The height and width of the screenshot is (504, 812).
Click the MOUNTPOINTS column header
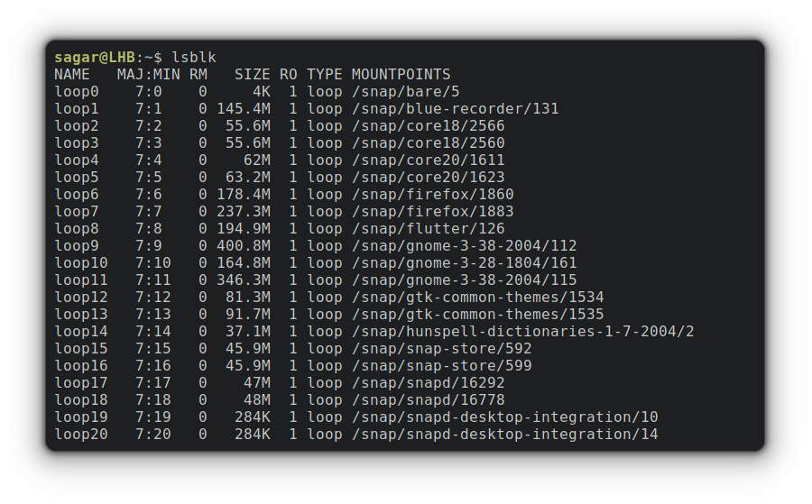coord(401,75)
